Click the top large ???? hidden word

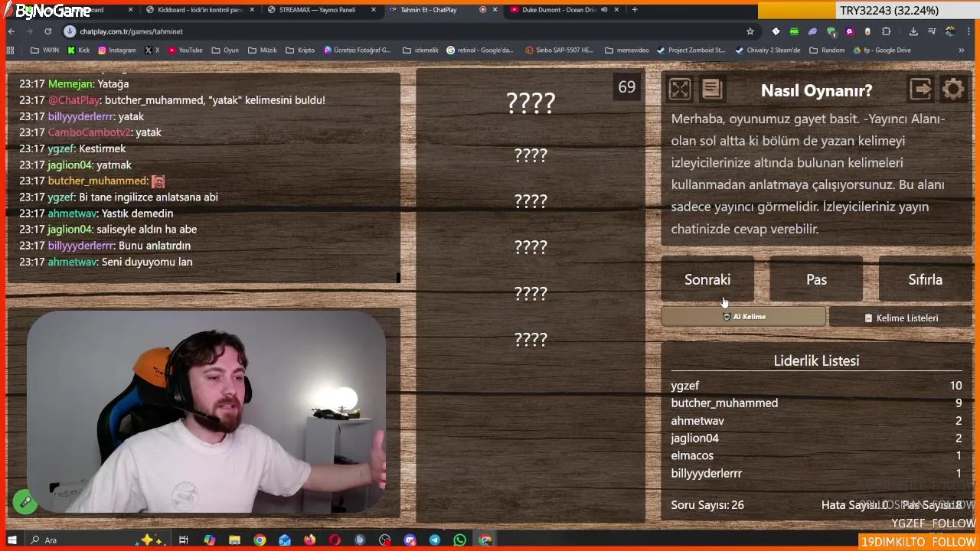click(x=531, y=103)
